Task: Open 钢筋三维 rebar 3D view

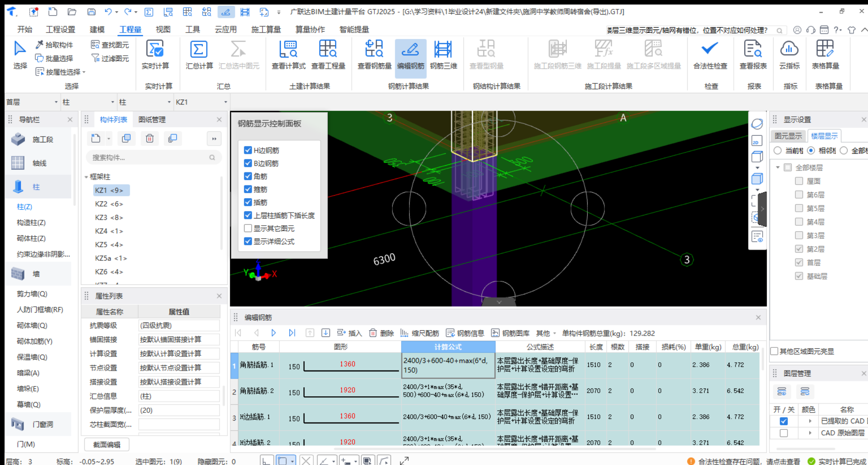Action: pyautogui.click(x=443, y=54)
